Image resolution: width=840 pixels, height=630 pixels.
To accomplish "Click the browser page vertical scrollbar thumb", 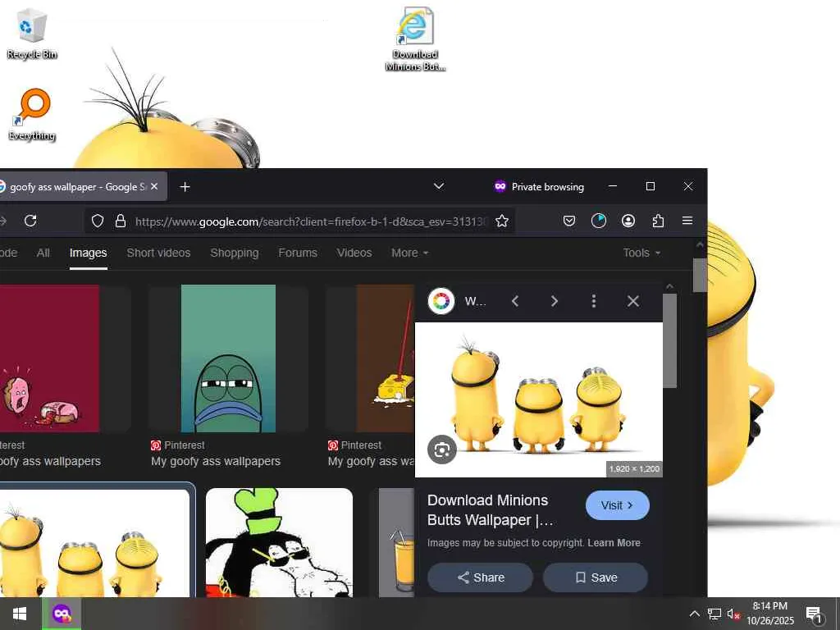I will click(x=700, y=276).
